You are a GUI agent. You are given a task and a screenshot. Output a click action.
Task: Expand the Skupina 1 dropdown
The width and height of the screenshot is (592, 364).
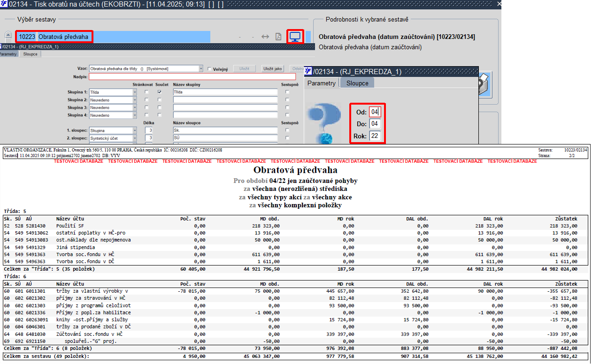coord(135,92)
